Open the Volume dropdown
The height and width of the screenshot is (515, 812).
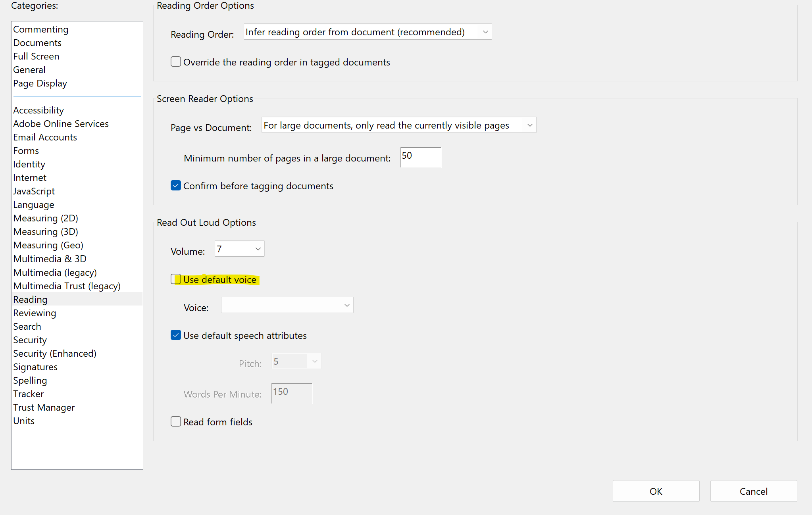pyautogui.click(x=239, y=248)
